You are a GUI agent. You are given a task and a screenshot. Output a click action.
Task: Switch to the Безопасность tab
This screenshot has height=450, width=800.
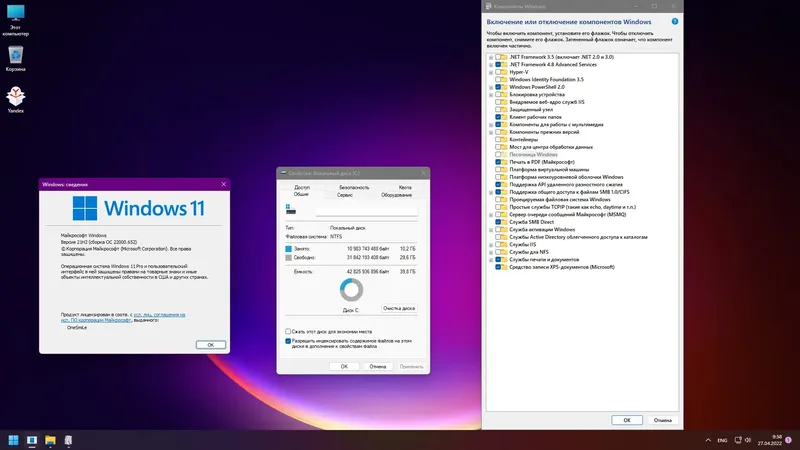point(353,187)
